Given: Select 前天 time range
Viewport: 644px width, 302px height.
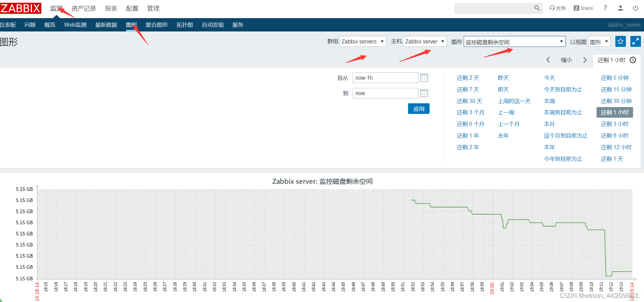Looking at the screenshot, I should pyautogui.click(x=503, y=90).
